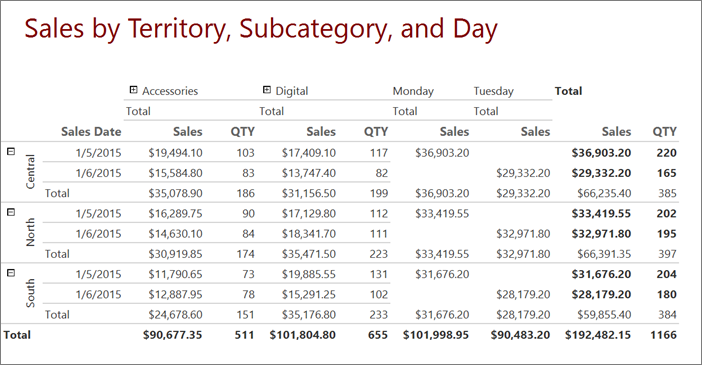Select the report title text

[x=261, y=29]
